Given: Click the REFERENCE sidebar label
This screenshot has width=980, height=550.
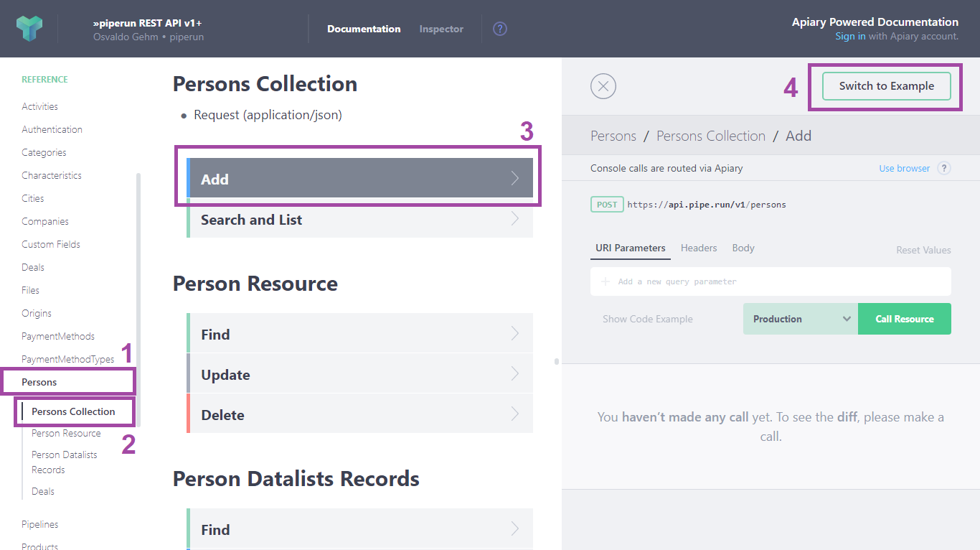Looking at the screenshot, I should pos(44,80).
